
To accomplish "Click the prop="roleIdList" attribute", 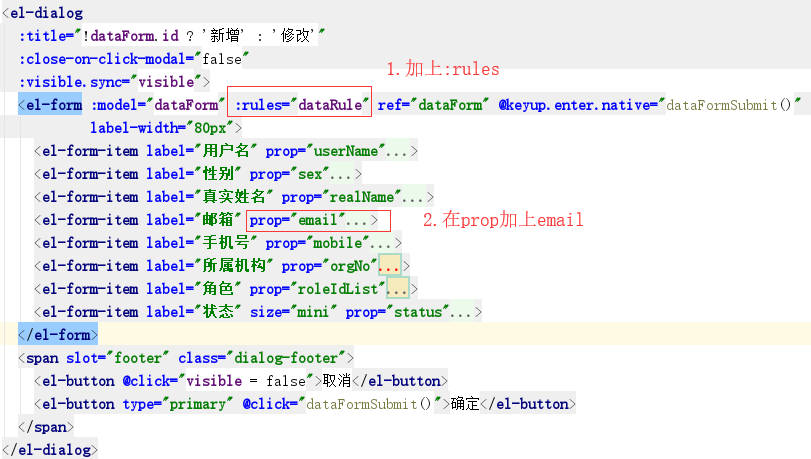I will coord(317,289).
